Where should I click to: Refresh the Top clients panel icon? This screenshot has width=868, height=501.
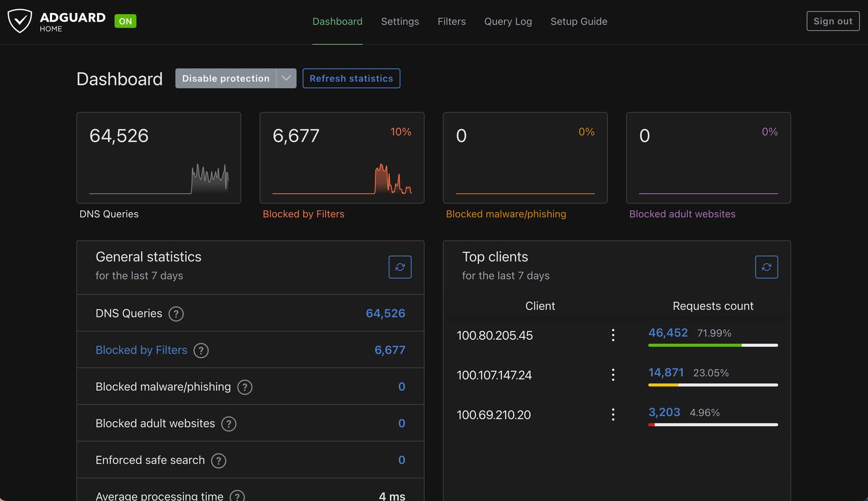(766, 267)
